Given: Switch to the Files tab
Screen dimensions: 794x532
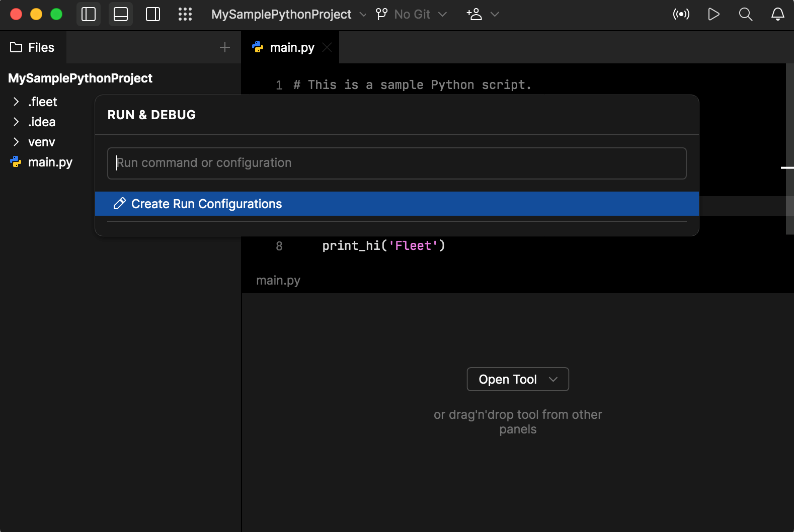Looking at the screenshot, I should [x=33, y=47].
